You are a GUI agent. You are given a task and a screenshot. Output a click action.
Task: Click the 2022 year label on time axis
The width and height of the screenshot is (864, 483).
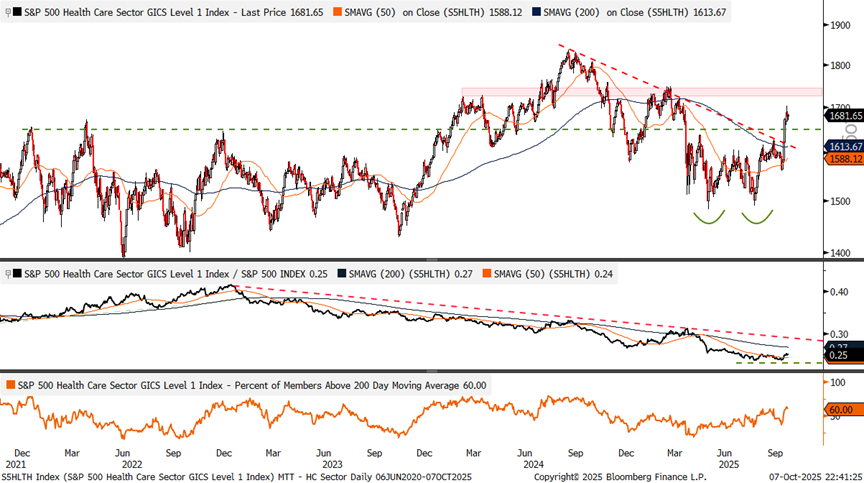click(x=132, y=464)
